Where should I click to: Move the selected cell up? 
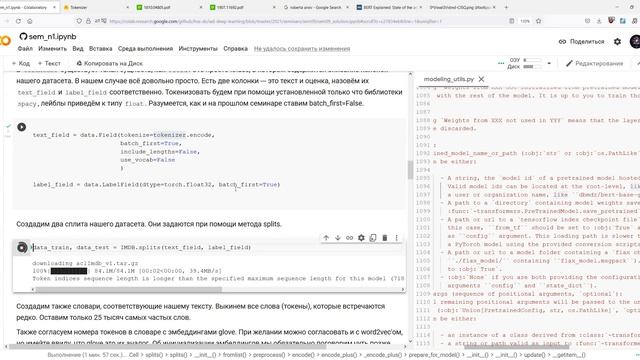326,238
